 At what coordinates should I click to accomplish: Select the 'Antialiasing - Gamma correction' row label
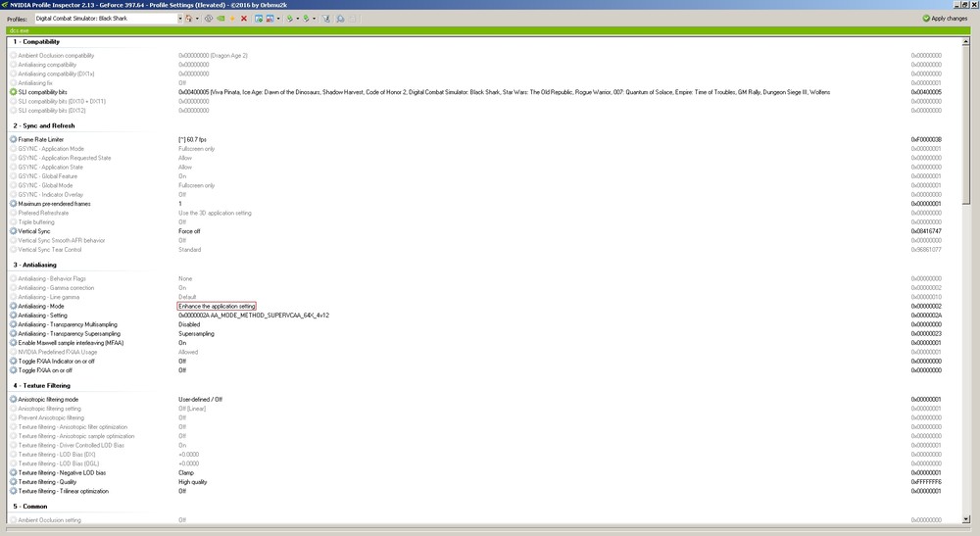point(56,288)
